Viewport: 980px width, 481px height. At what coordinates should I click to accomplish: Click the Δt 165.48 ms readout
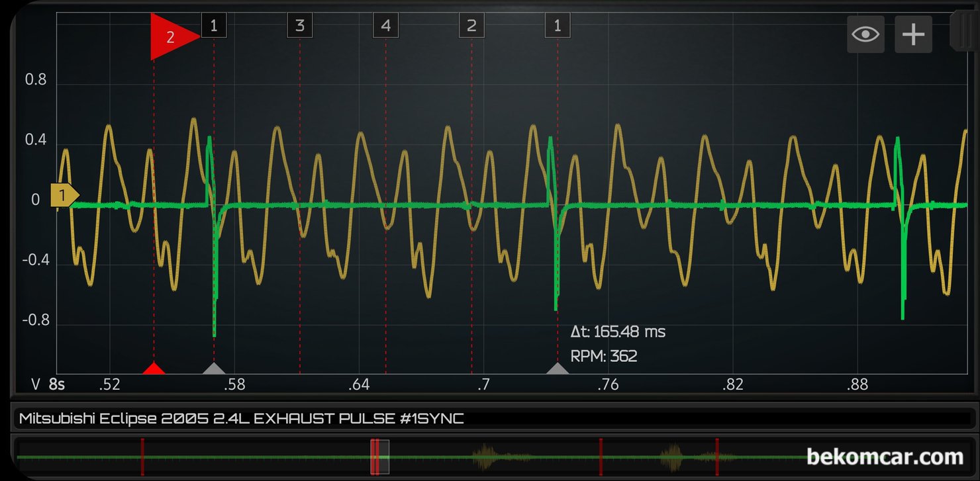coord(618,331)
